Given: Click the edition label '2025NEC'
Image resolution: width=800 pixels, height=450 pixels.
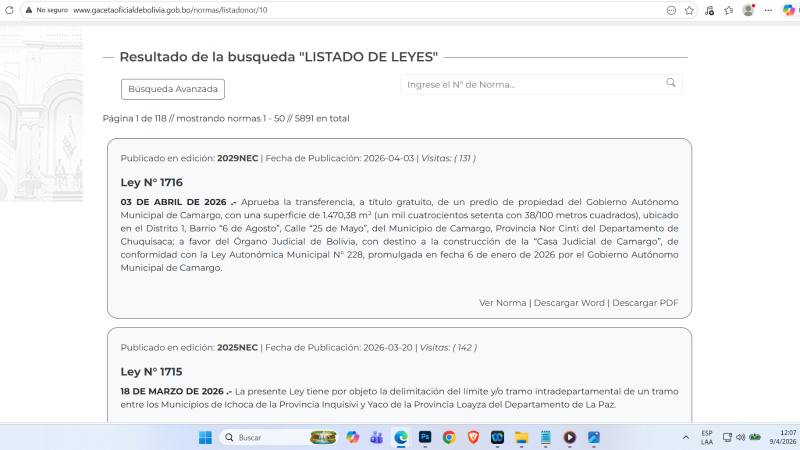Looking at the screenshot, I should click(x=237, y=347).
